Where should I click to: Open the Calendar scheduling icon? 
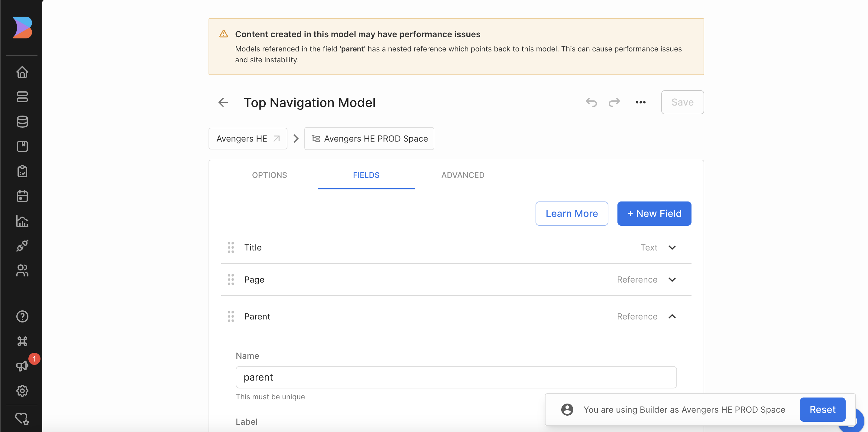click(22, 196)
